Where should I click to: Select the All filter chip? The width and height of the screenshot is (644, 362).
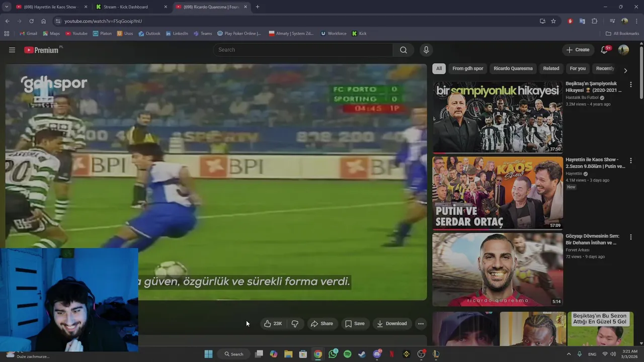point(439,68)
